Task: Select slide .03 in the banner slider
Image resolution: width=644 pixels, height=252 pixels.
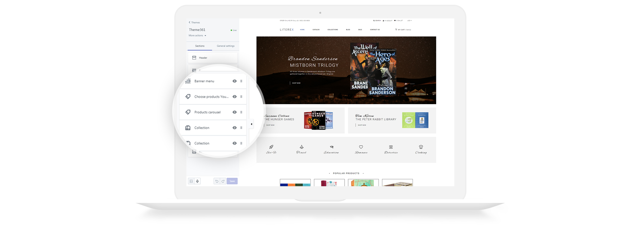Action: point(406,93)
